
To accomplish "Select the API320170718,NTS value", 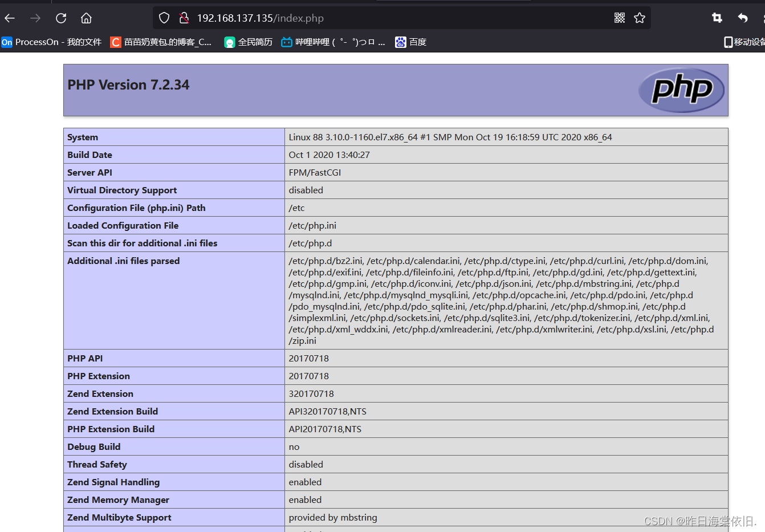I will [x=328, y=412].
